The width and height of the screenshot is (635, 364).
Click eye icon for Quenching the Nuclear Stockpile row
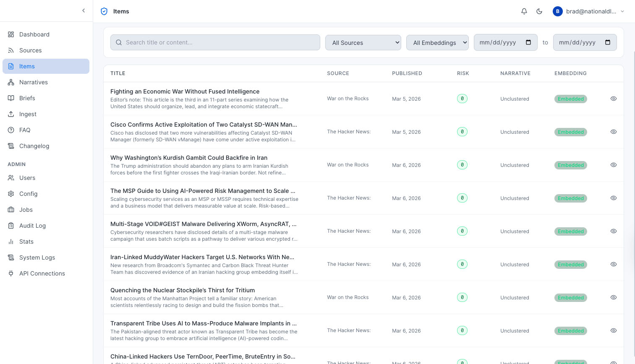point(613,297)
